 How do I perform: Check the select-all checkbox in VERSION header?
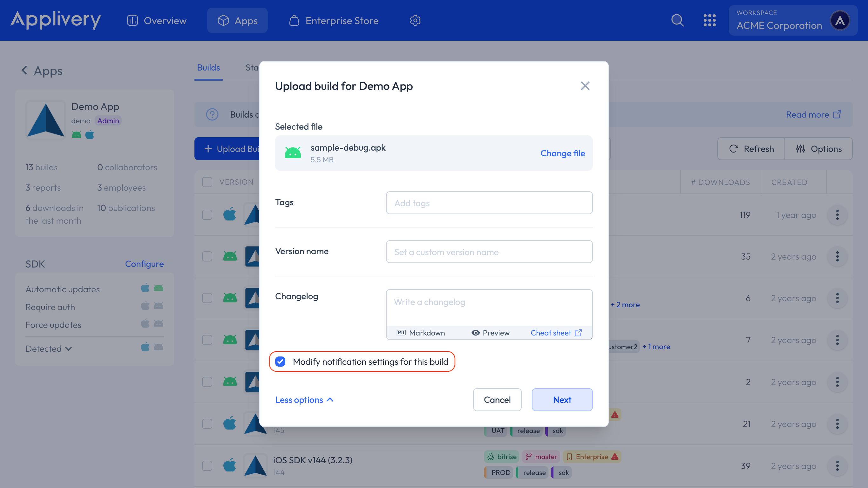coord(207,182)
